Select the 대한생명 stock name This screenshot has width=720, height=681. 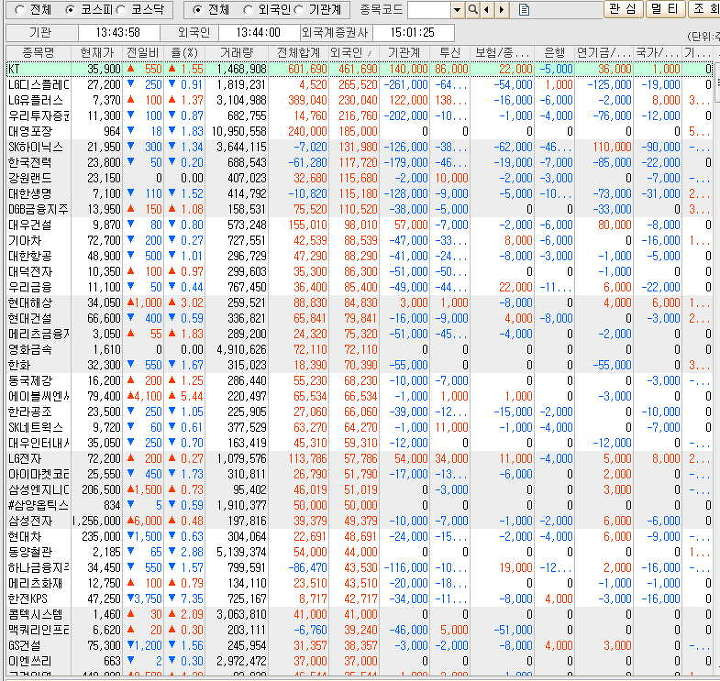30,194
